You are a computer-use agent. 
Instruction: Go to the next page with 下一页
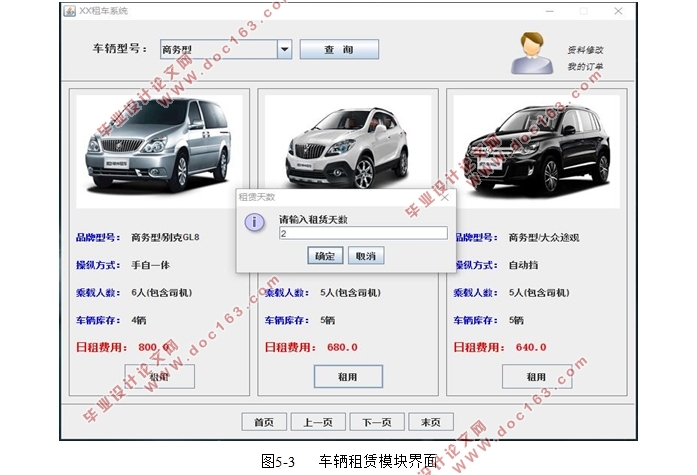(x=377, y=422)
